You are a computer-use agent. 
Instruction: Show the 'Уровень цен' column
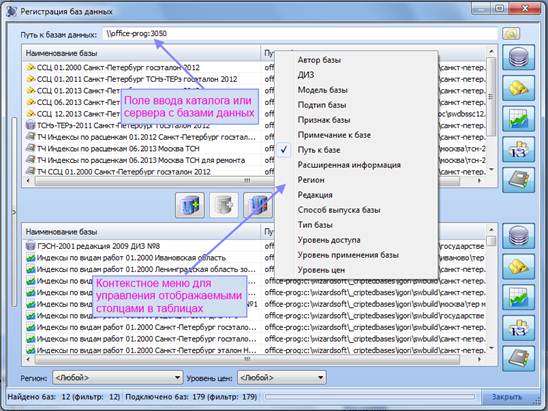tap(356, 270)
